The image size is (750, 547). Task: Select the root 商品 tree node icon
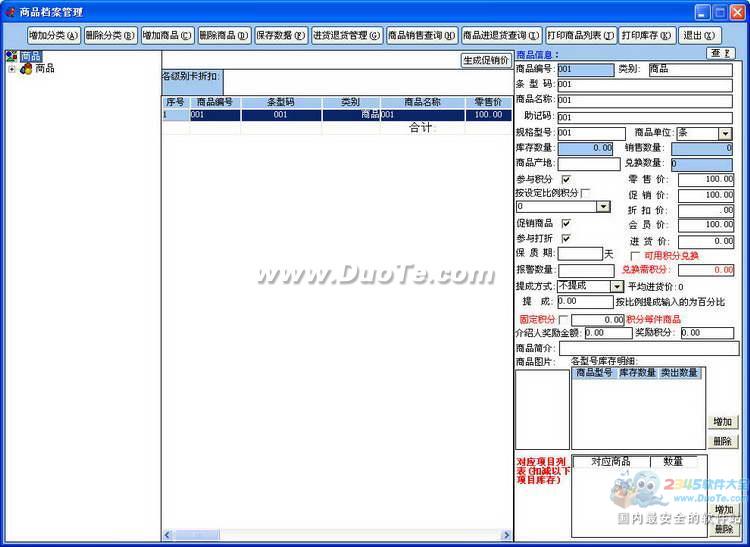[11, 56]
